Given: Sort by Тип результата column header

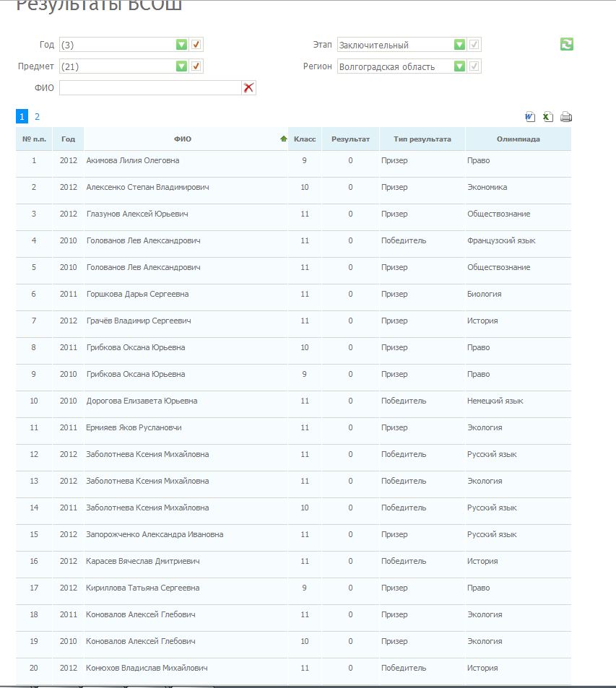Looking at the screenshot, I should click(422, 139).
